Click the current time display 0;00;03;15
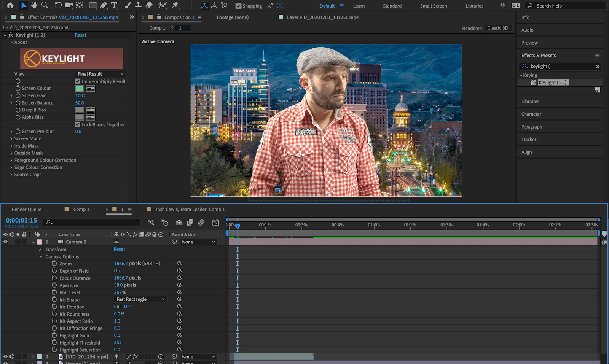Viewport: 609px width, 364px height. [21, 220]
